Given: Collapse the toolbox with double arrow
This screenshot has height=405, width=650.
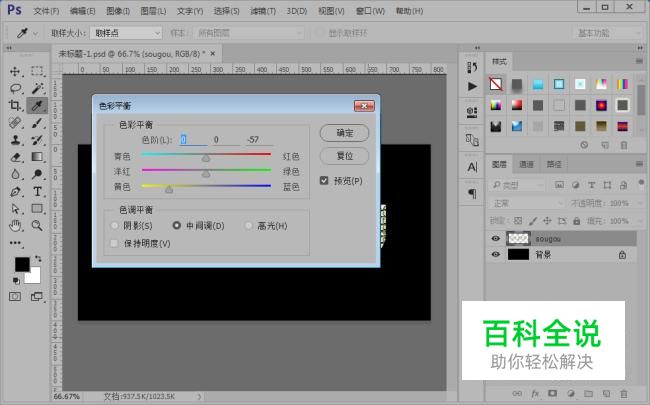Looking at the screenshot, I should [x=8, y=48].
